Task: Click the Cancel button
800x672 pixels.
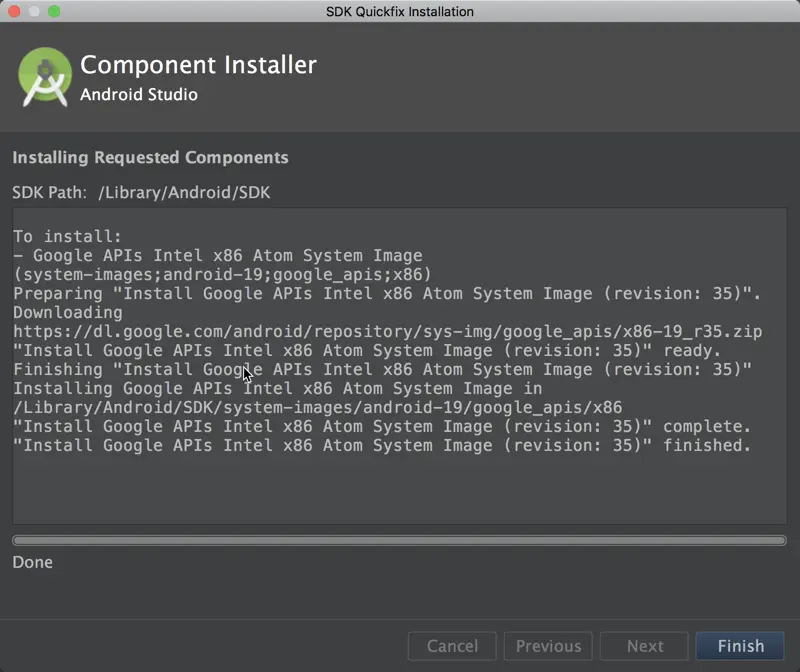Action: [x=452, y=646]
